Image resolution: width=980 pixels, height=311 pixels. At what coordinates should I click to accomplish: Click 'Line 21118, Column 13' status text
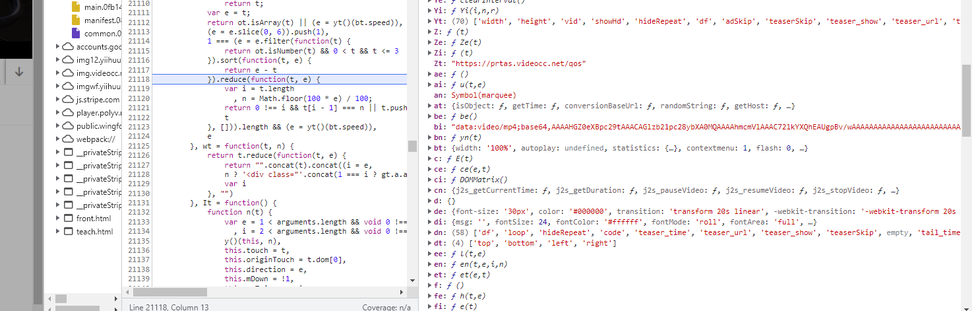point(169,307)
